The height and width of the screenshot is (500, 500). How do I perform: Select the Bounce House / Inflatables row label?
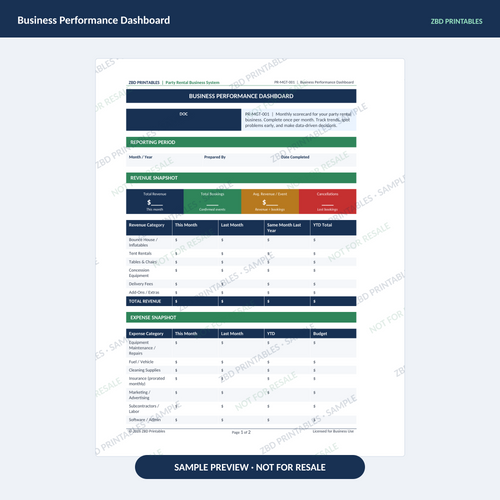click(143, 242)
